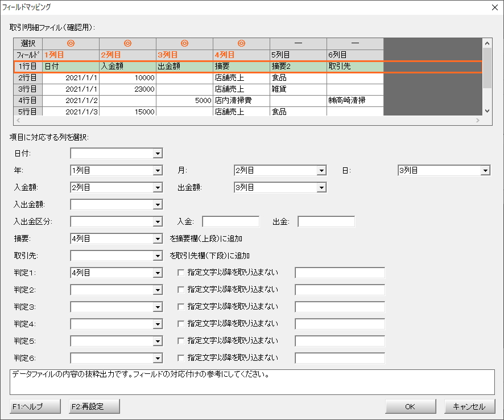Screen dimensions: 504x420
Task: Open the 取引先 dropdown
Action: tap(158, 256)
